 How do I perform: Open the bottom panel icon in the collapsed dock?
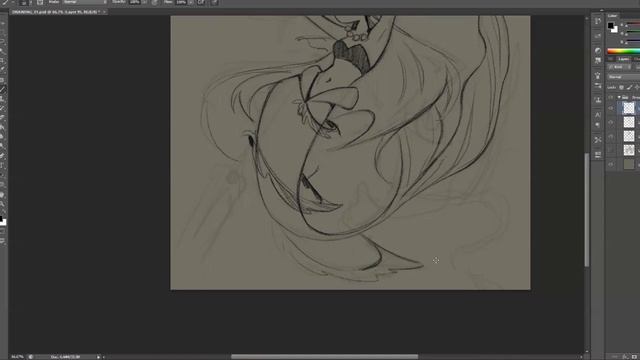click(598, 155)
